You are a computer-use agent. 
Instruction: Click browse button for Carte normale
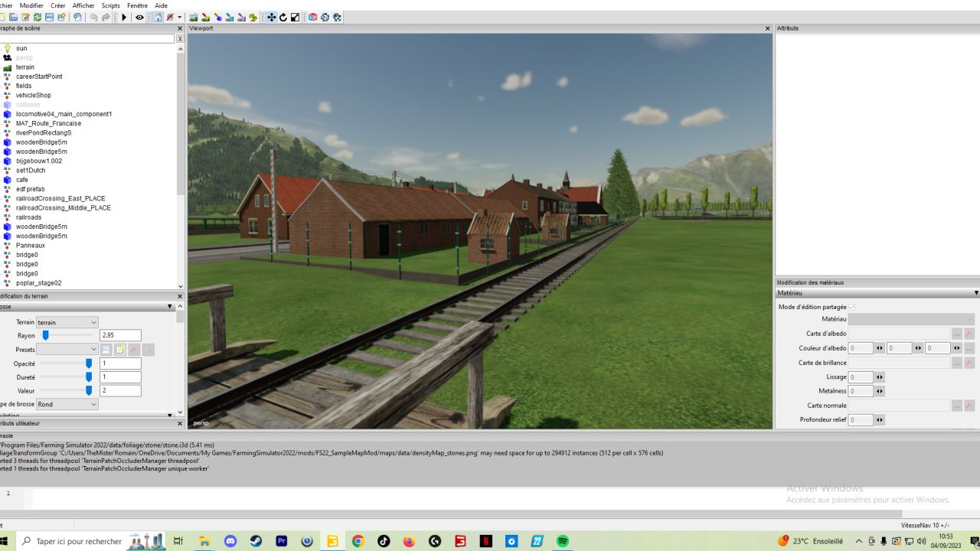pos(957,406)
